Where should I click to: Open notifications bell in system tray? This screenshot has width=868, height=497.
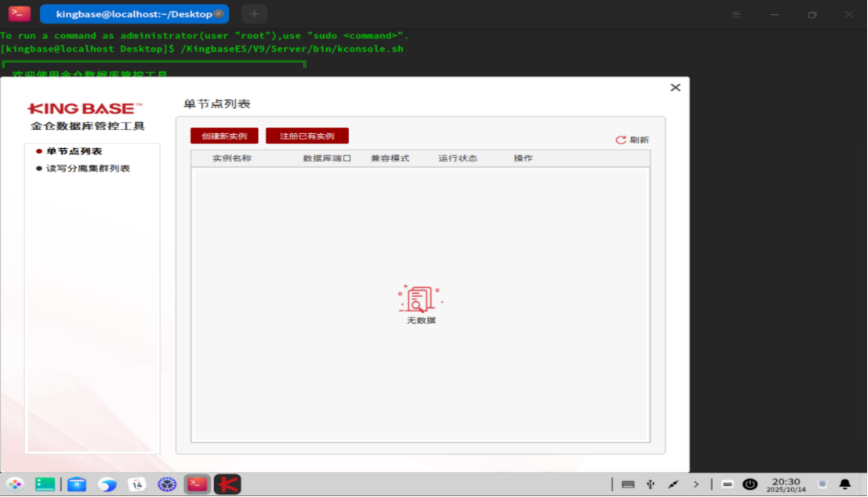point(844,484)
